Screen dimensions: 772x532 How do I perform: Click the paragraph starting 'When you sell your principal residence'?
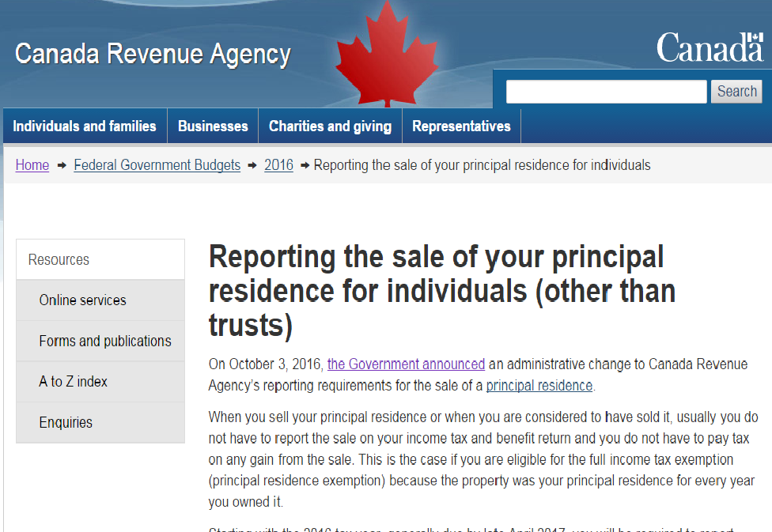click(x=483, y=459)
